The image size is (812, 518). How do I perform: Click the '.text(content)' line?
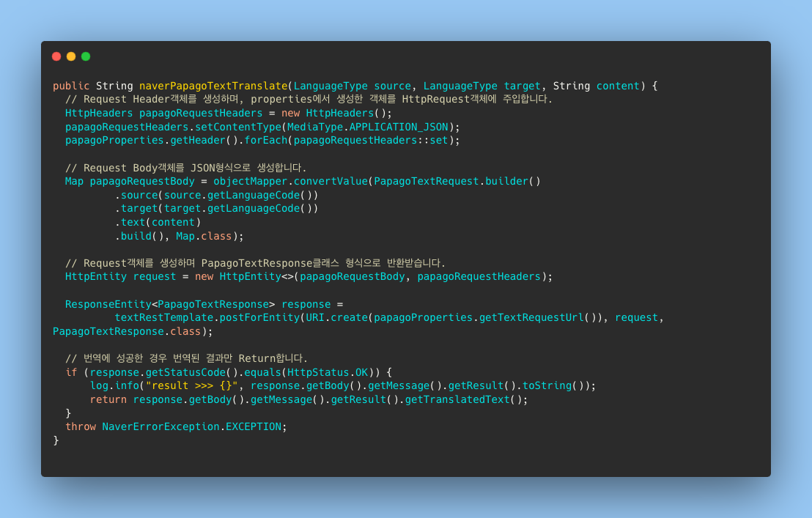pyautogui.click(x=158, y=222)
